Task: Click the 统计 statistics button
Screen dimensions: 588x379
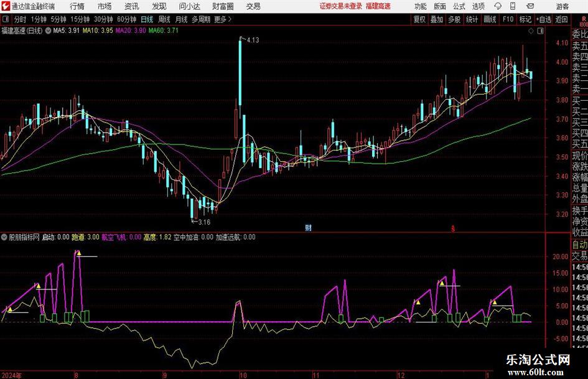Action: pos(472,19)
